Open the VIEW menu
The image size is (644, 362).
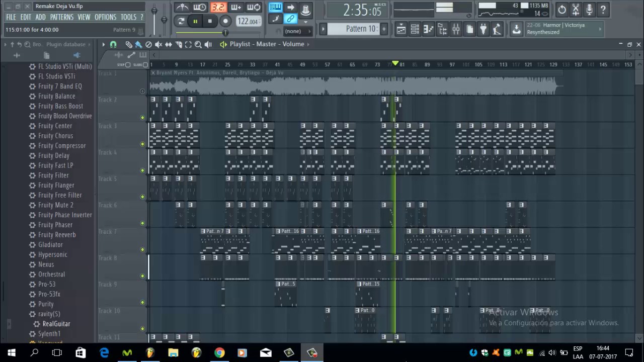coord(84,17)
